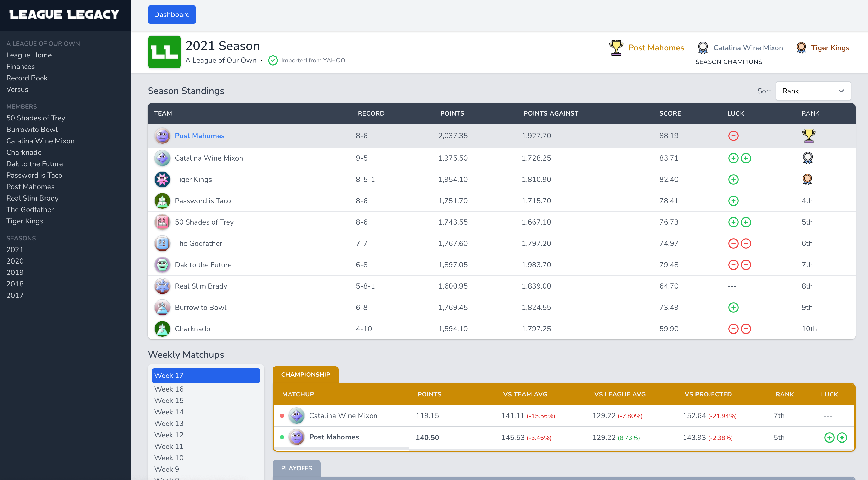Select Week 14 in weekly matchups

(x=169, y=412)
